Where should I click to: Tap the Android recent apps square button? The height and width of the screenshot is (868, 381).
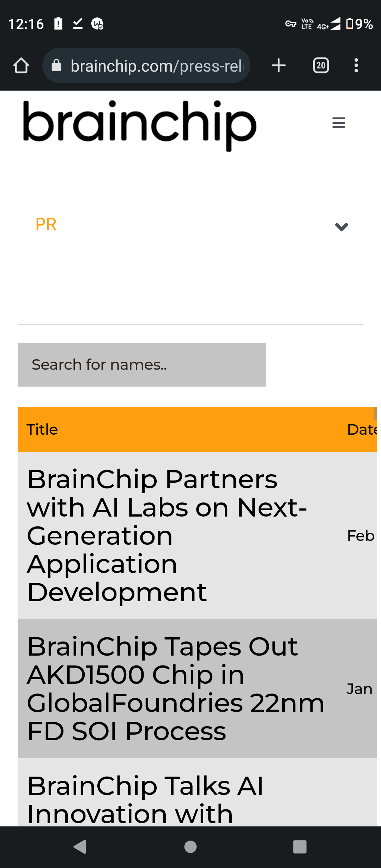(x=300, y=847)
